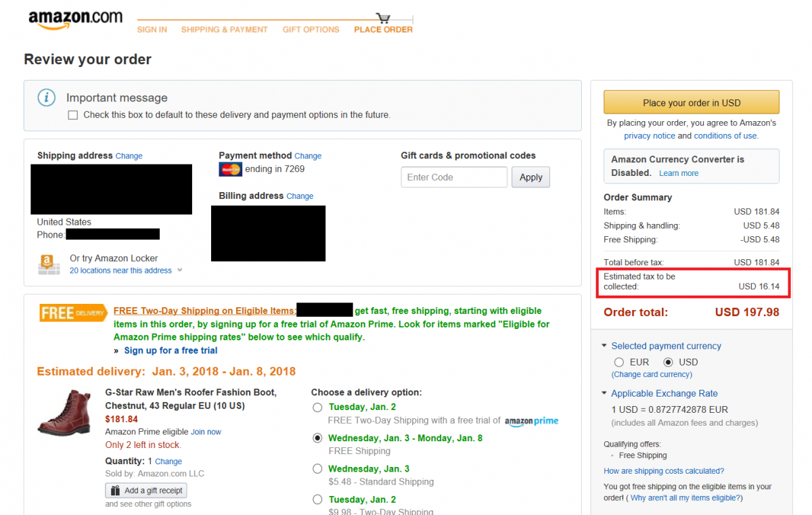Image resolution: width=812 pixels, height=515 pixels.
Task: Select USD payment currency
Action: click(669, 362)
